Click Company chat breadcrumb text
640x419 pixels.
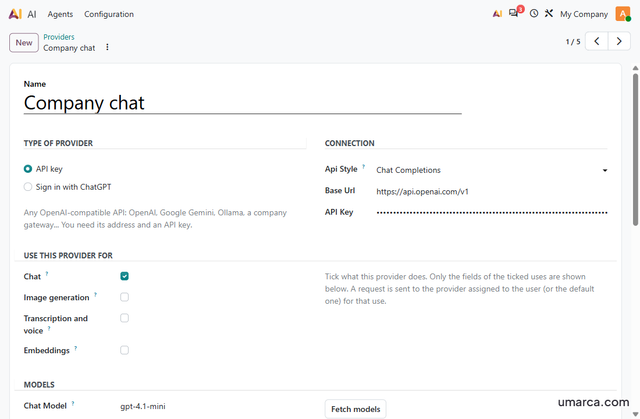69,48
